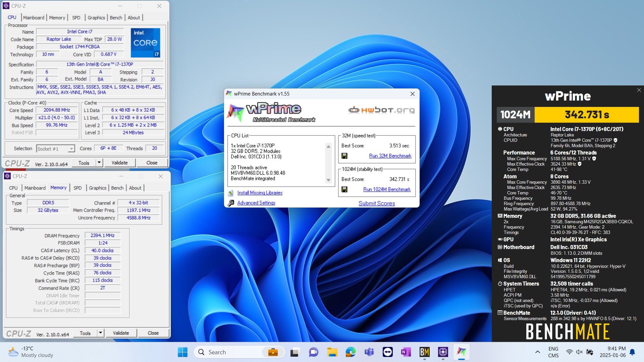The image size is (644, 362).
Task: Open Graphics tab in lower CPU-Z
Action: click(98, 188)
